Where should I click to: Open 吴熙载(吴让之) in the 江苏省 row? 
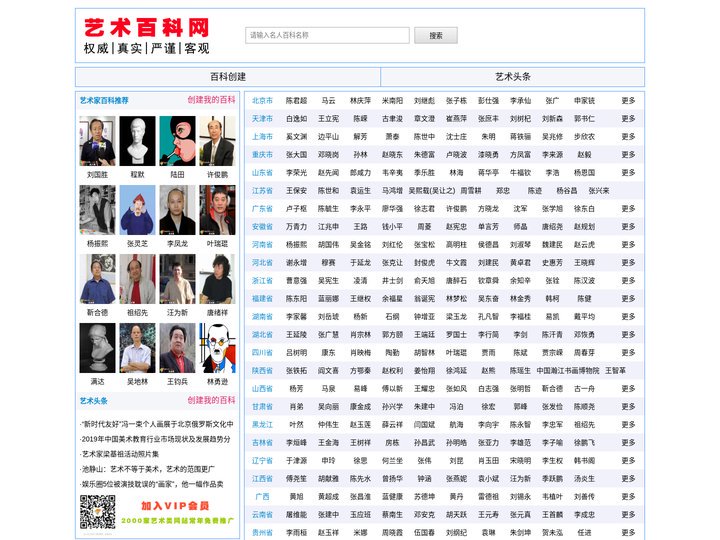tap(432, 191)
